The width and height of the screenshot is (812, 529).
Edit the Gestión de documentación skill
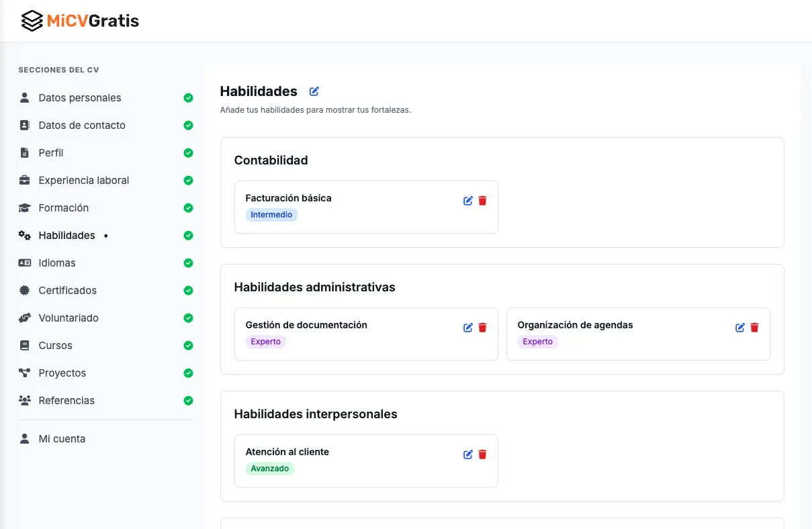point(468,328)
